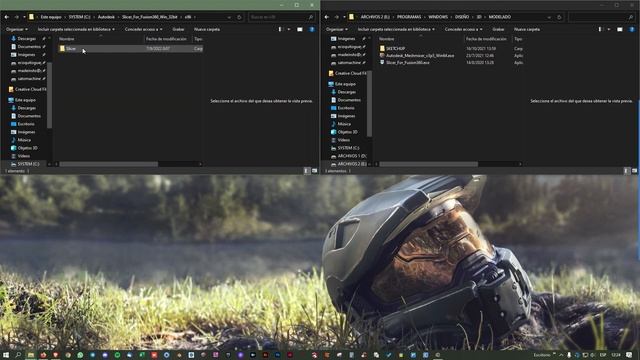
Task: Open recent locations dropdown in left window
Action: tap(24, 17)
